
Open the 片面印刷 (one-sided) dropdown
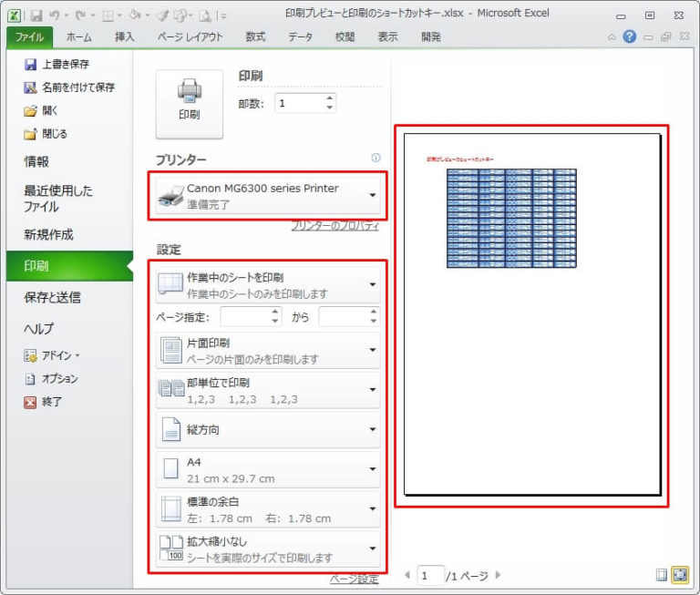[268, 351]
